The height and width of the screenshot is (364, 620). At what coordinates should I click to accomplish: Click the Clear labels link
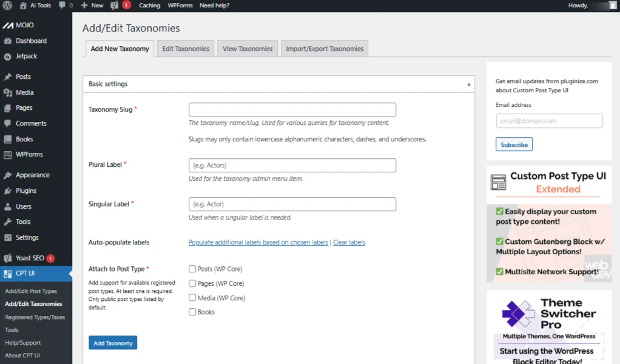[x=349, y=243]
